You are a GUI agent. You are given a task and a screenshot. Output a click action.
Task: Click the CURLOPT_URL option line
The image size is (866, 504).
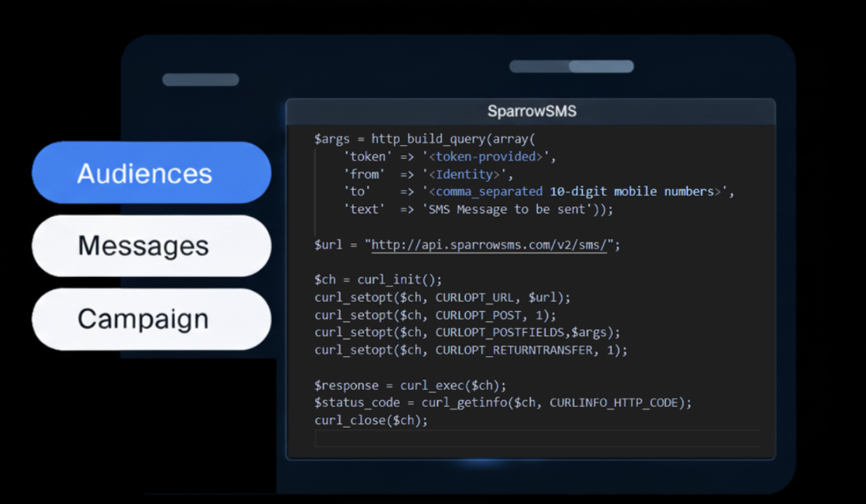[x=442, y=298]
